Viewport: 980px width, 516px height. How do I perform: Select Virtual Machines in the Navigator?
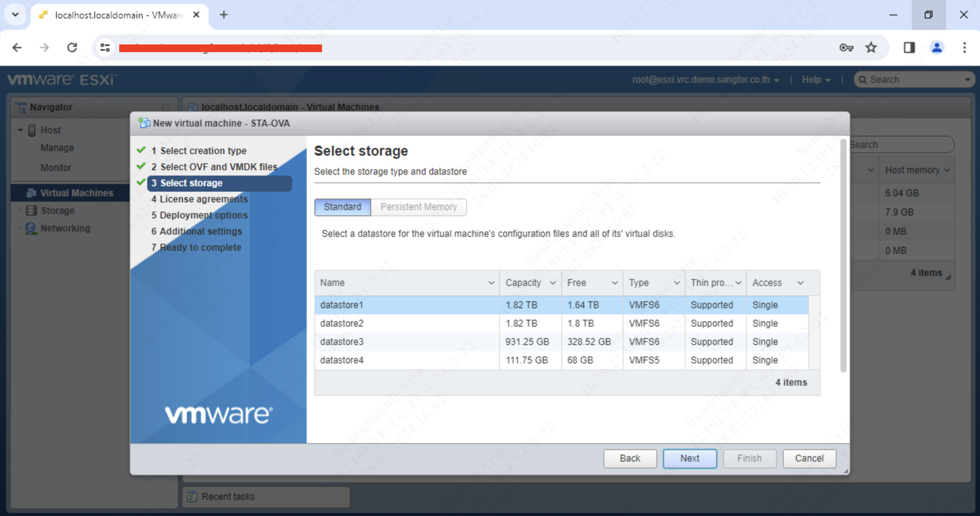coord(76,192)
